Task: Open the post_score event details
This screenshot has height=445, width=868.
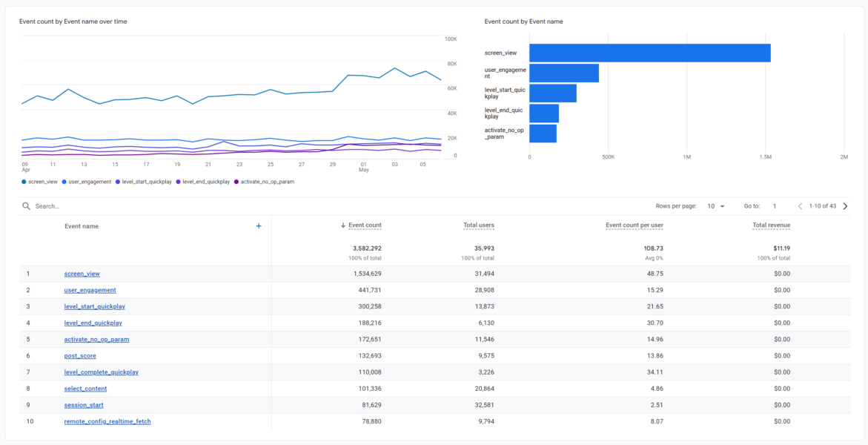Action: tap(79, 355)
